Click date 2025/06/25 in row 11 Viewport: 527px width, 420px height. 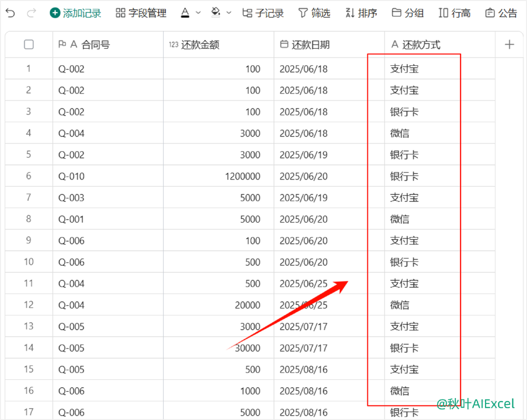click(329, 283)
